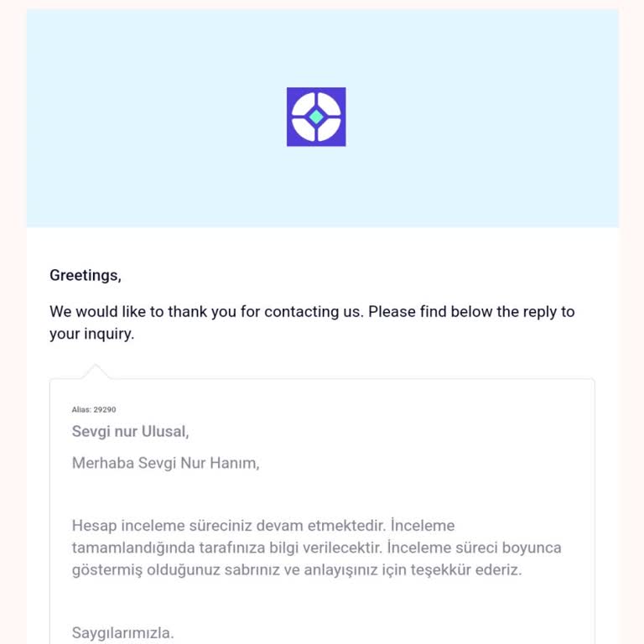Select the "Greetings," salutation text

(86, 275)
